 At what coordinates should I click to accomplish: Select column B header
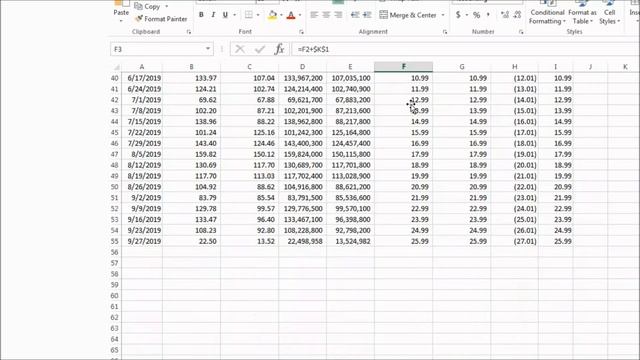point(191,67)
